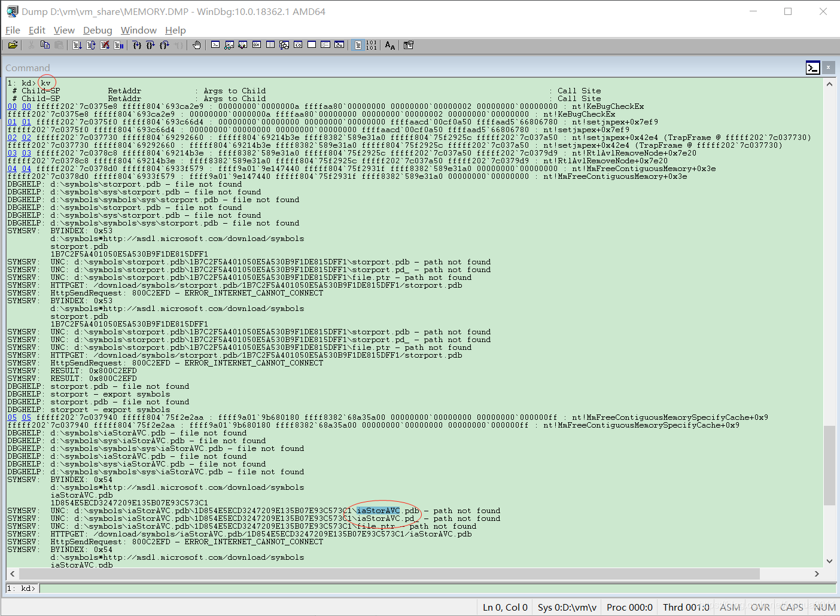Click the first 02 frame link
The image size is (840, 616).
point(12,138)
